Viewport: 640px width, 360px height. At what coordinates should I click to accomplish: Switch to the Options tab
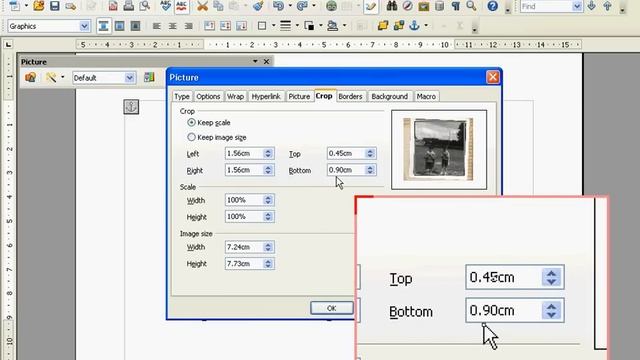[208, 96]
